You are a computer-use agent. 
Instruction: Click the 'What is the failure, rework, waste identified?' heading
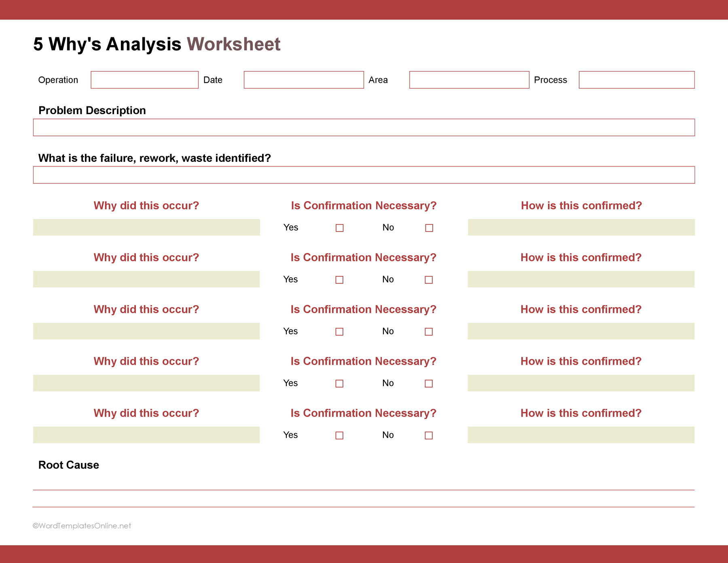tap(154, 158)
